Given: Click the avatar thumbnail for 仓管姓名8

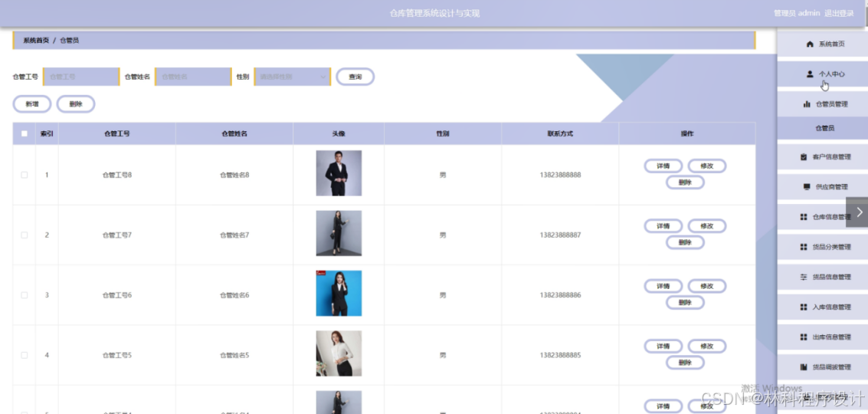Looking at the screenshot, I should [339, 173].
